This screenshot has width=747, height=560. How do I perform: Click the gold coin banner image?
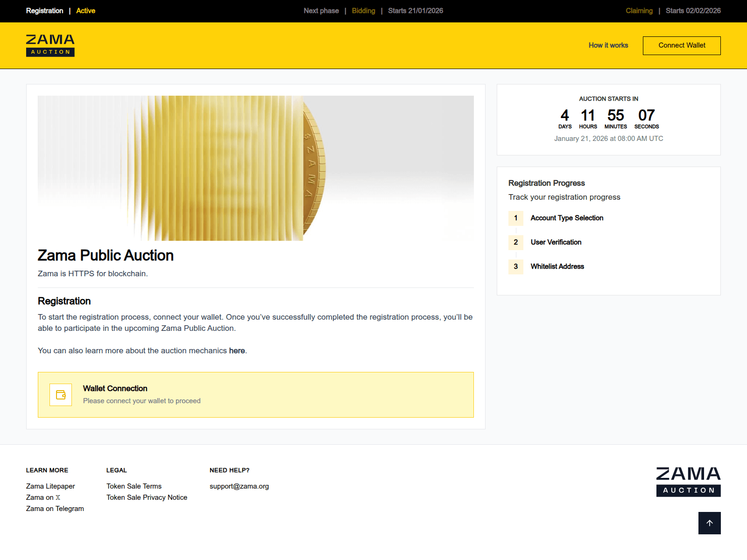pyautogui.click(x=256, y=168)
